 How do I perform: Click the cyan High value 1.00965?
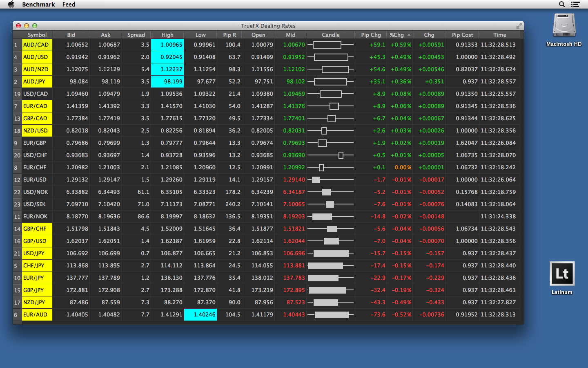pos(167,45)
